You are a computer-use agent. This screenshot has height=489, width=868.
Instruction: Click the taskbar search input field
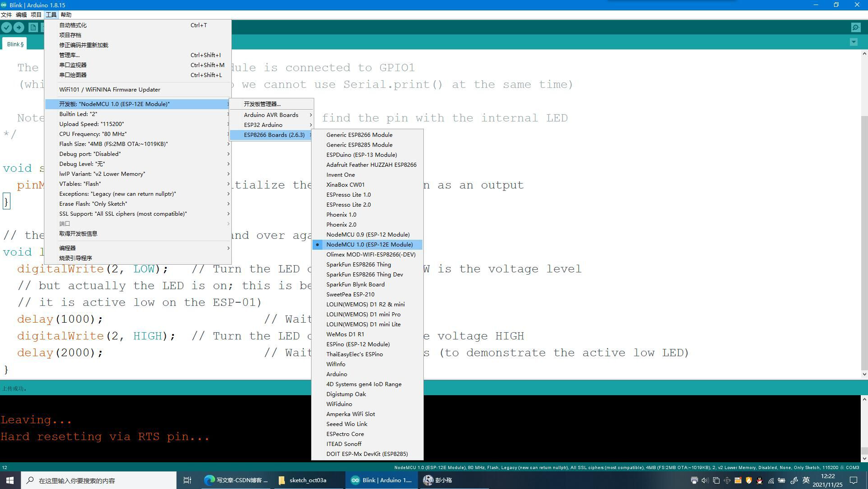99,480
